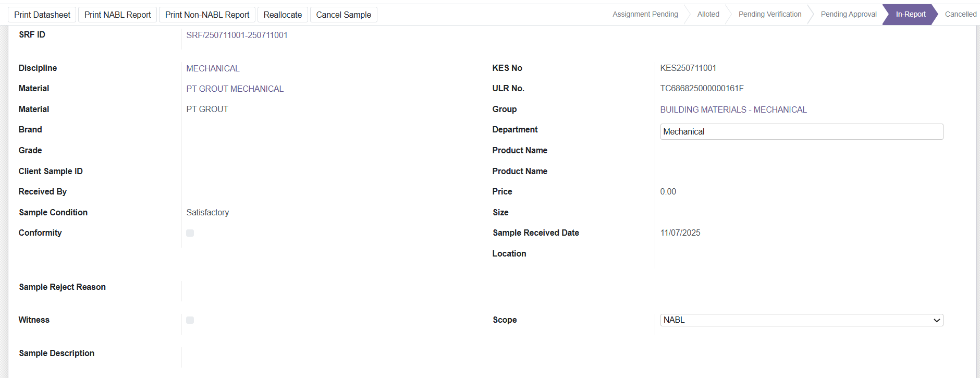This screenshot has width=980, height=378.
Task: Click the Client Sample ID label
Action: [51, 171]
